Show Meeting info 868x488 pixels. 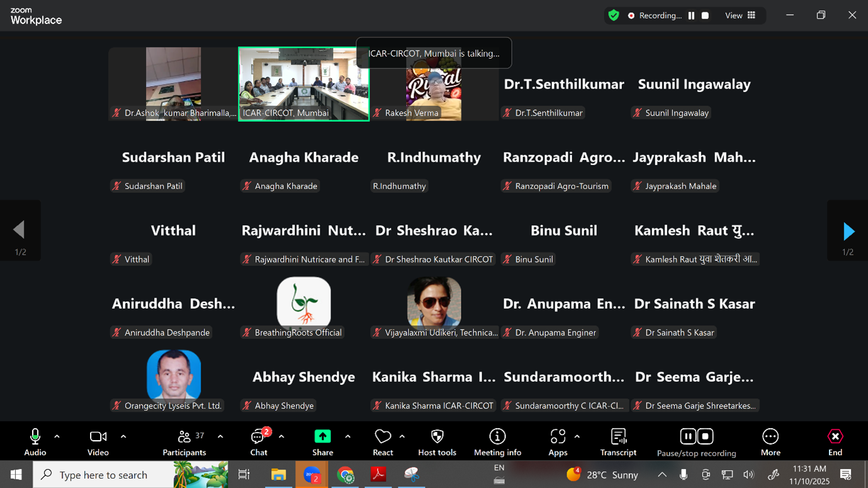point(497,443)
